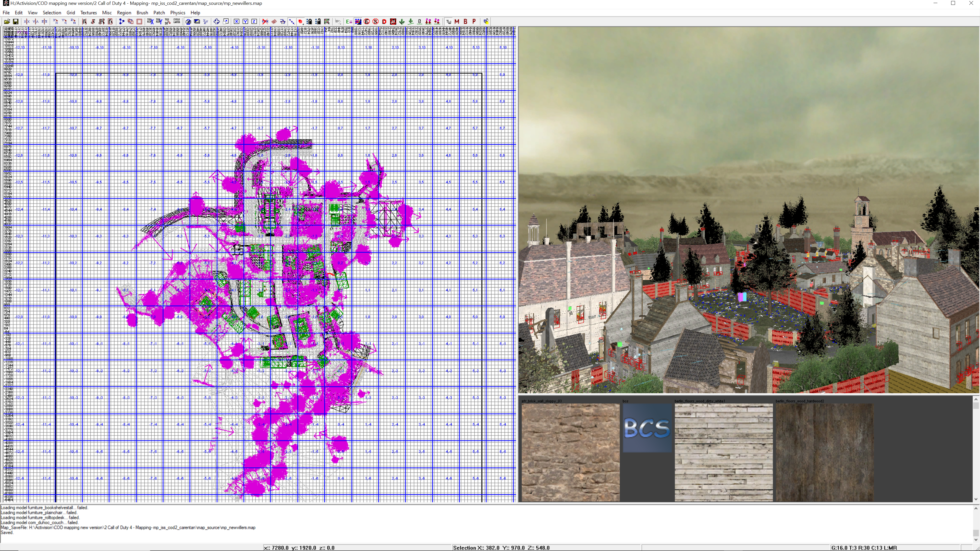Click the blue boxed Y toolbar icon
The width and height of the screenshot is (980, 551).
point(245,21)
